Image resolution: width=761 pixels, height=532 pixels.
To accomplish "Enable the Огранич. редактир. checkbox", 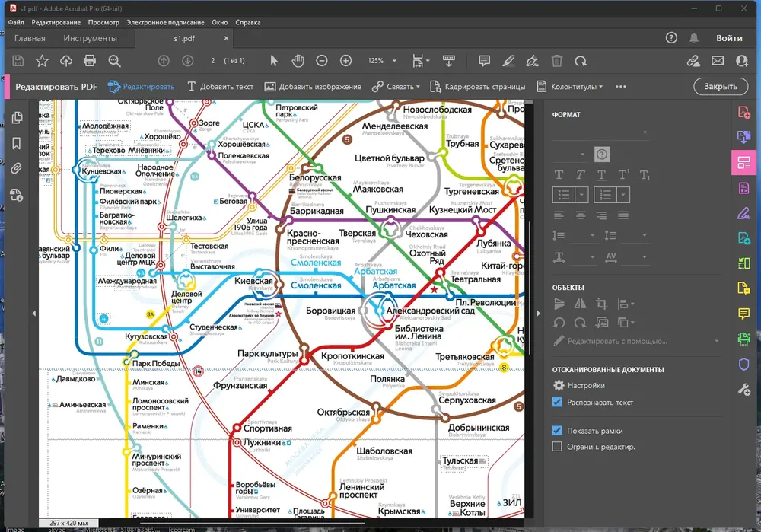I will pos(558,447).
